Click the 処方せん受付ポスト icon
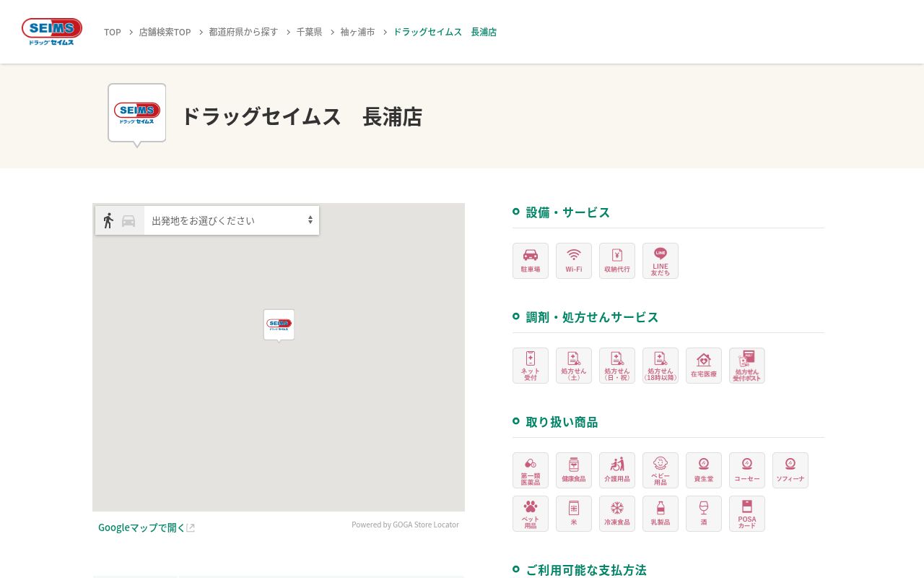This screenshot has width=924, height=578. (747, 366)
